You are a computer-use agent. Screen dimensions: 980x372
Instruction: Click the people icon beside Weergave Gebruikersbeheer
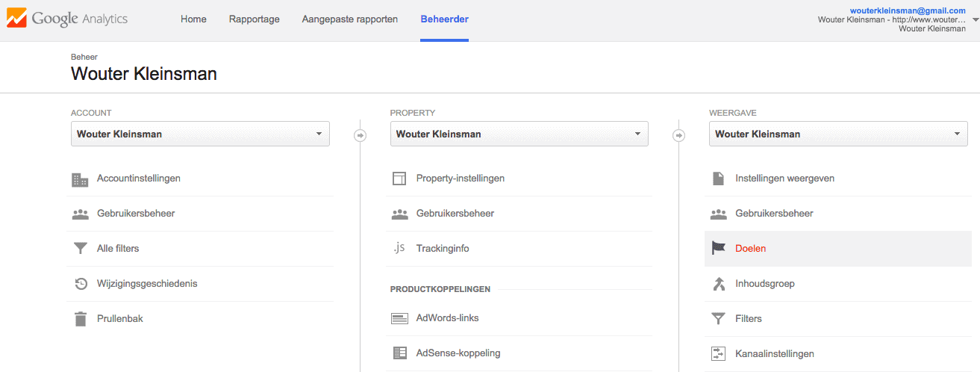[719, 214]
